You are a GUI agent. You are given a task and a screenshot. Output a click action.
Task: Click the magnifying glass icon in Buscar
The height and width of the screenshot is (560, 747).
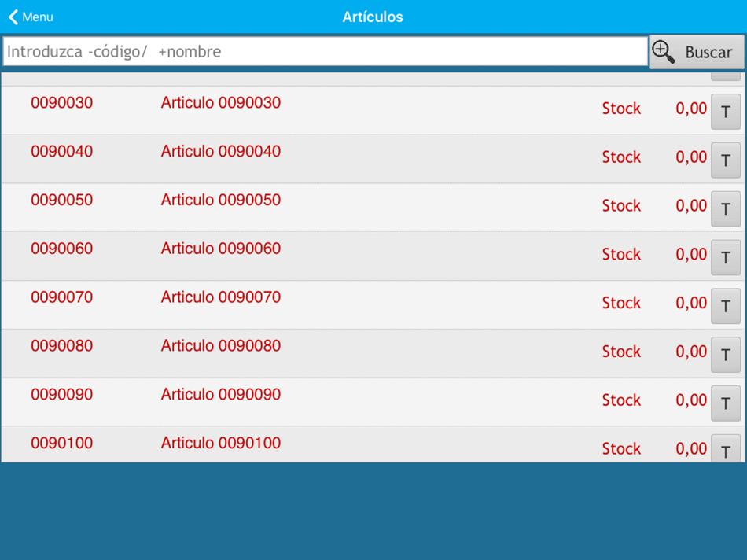click(x=663, y=52)
